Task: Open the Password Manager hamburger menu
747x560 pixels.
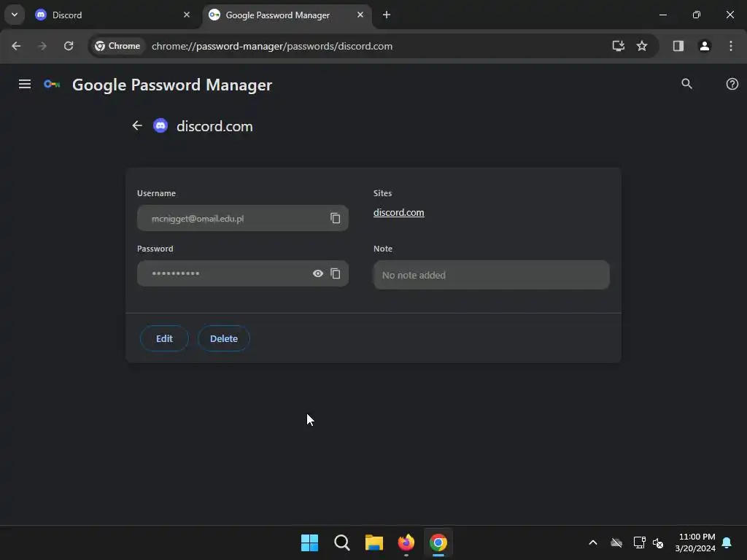Action: click(25, 85)
